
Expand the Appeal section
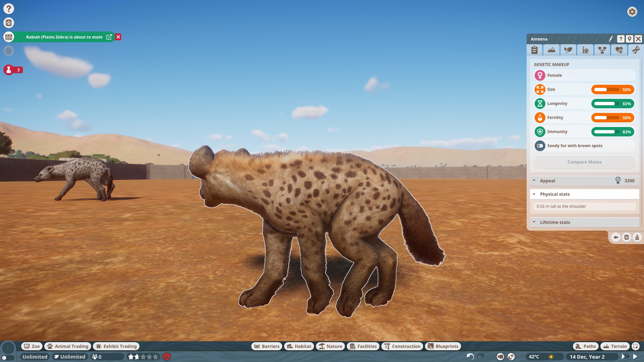(584, 181)
